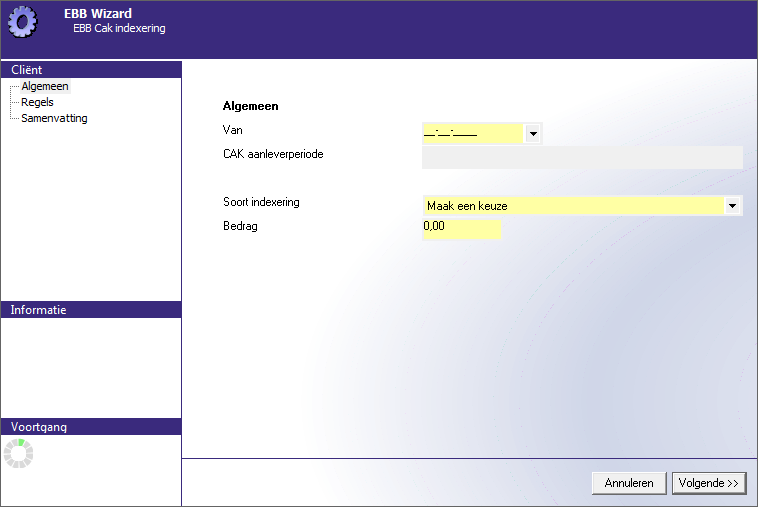Expand the Soort indexering dropdown arrow

pyautogui.click(x=733, y=205)
